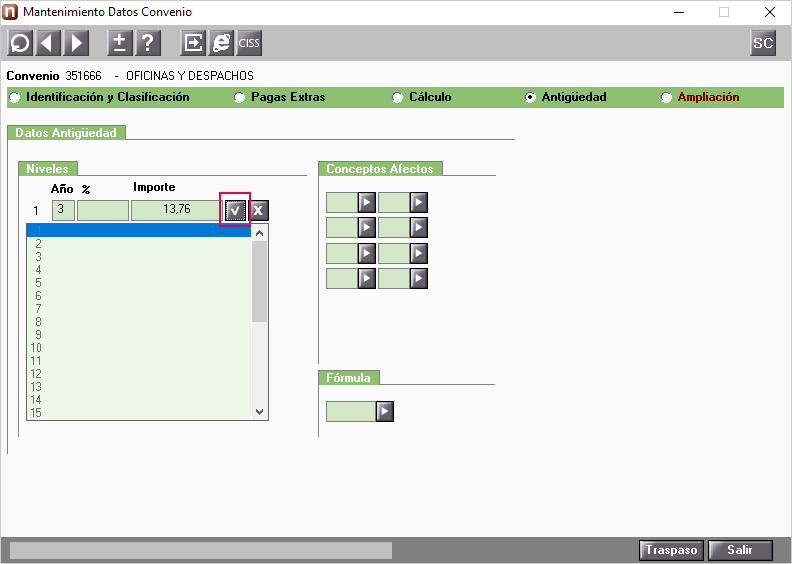Select the Ampliación radio option
792x564 pixels.
[x=666, y=97]
